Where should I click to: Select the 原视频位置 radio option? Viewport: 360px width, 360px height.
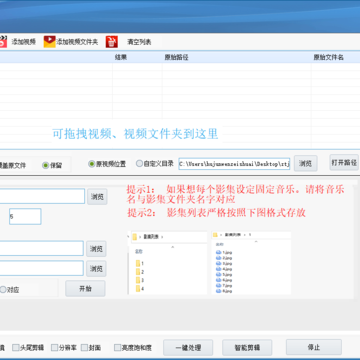91,164
